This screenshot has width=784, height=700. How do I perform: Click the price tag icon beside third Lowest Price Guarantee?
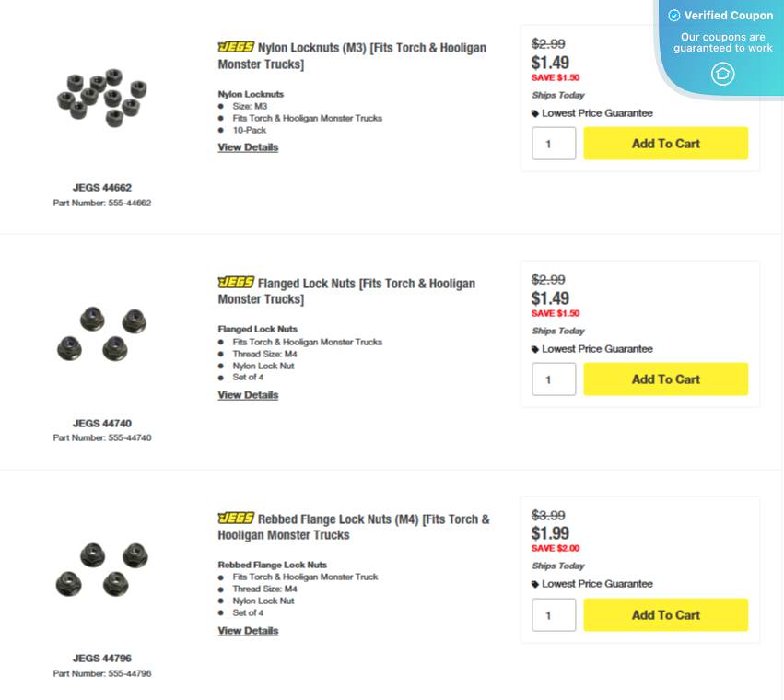(x=536, y=584)
